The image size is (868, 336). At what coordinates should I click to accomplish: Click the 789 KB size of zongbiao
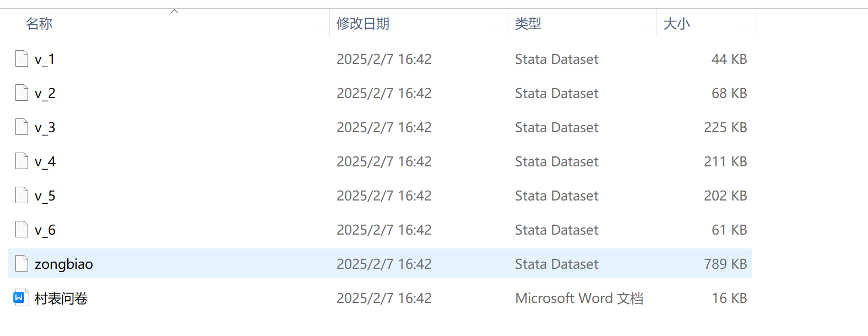point(725,264)
